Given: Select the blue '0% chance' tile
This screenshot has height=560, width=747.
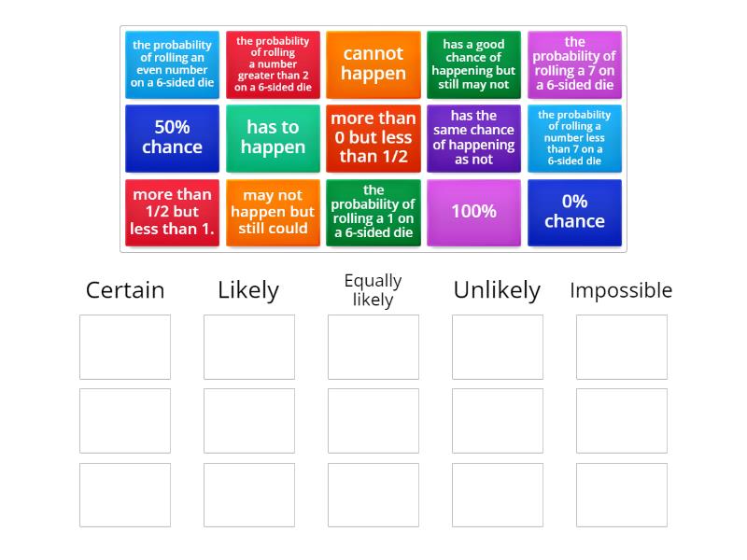Looking at the screenshot, I should 574,212.
